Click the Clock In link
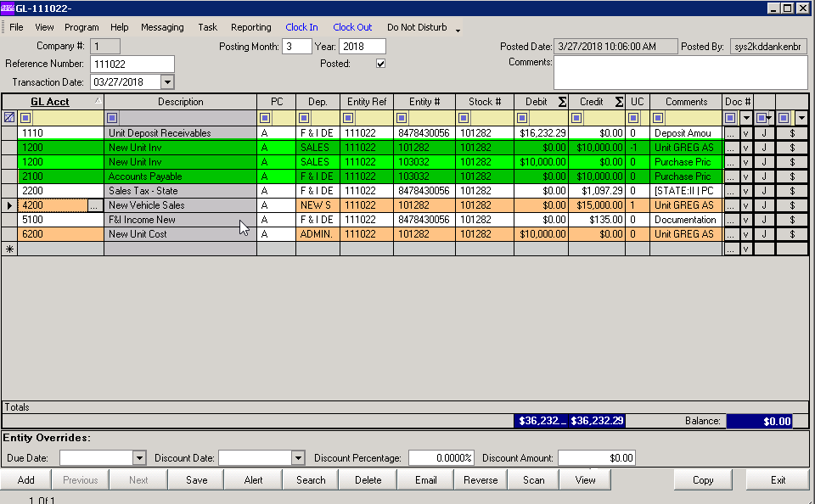 [301, 26]
